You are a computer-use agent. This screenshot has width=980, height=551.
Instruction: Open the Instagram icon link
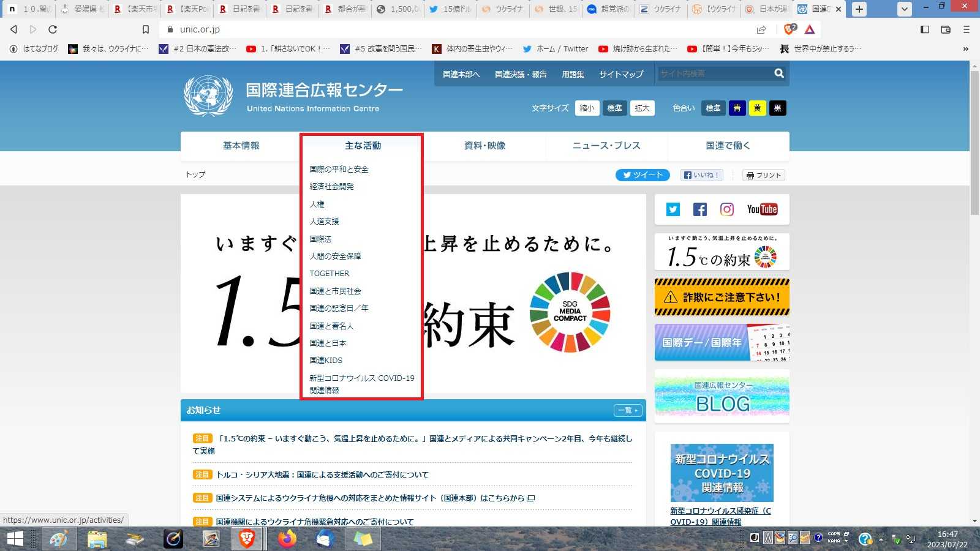(726, 209)
